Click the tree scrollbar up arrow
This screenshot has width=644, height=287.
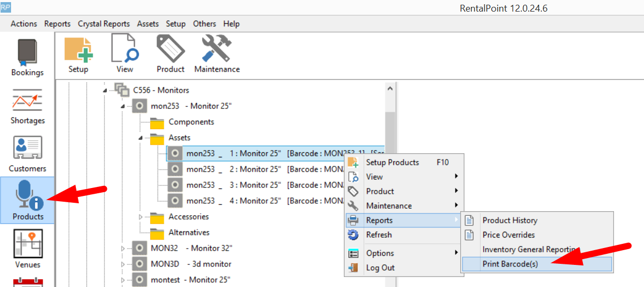tap(390, 88)
